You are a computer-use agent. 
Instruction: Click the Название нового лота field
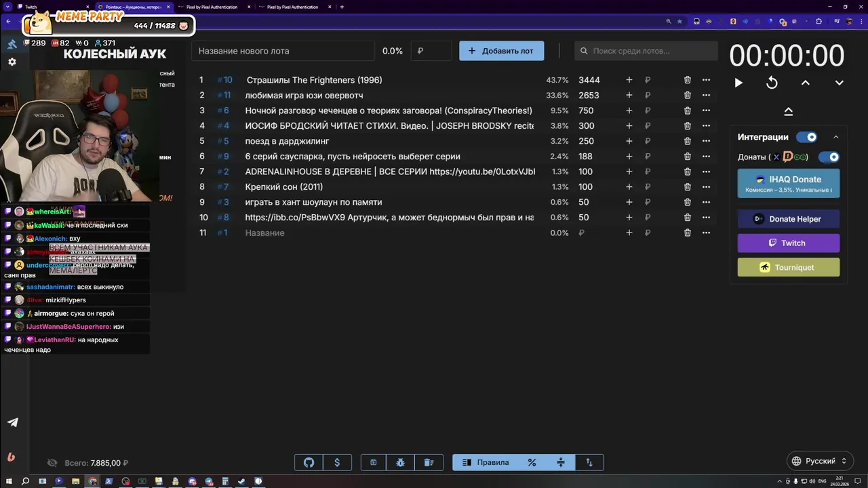coord(283,51)
